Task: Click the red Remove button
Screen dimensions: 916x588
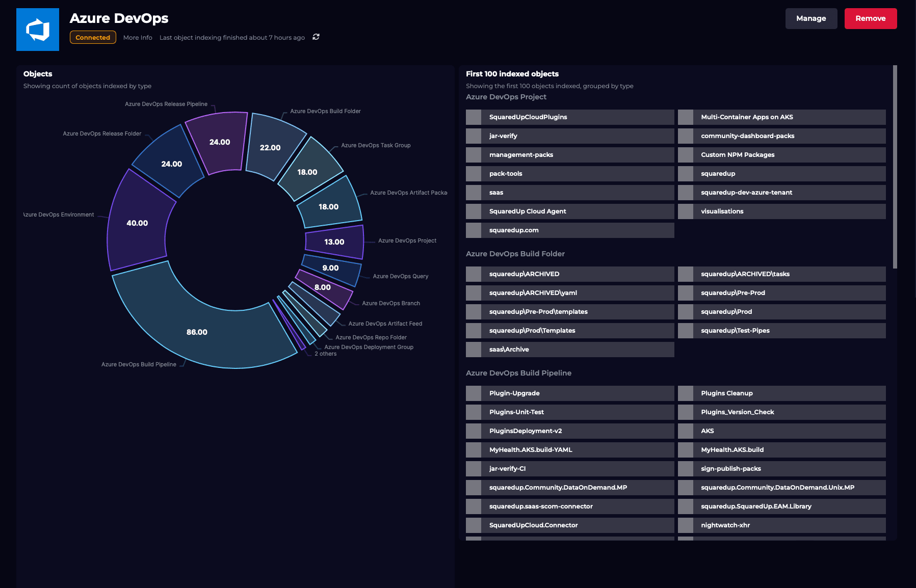Action: pos(870,18)
